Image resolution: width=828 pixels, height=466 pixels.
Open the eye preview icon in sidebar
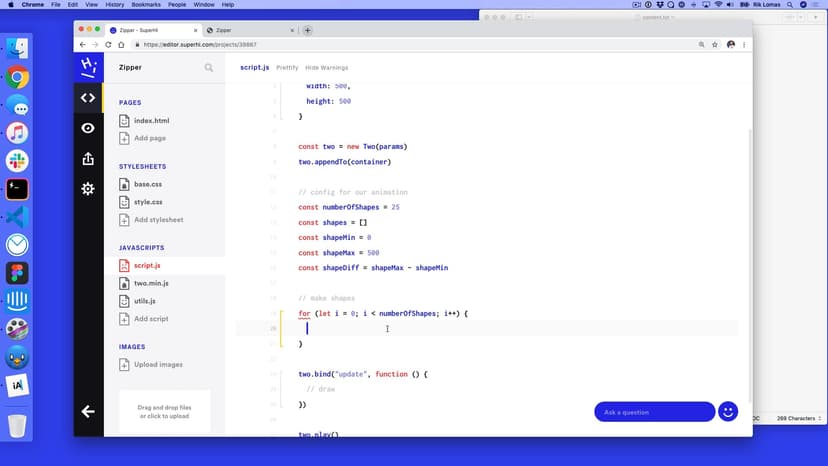(x=88, y=128)
